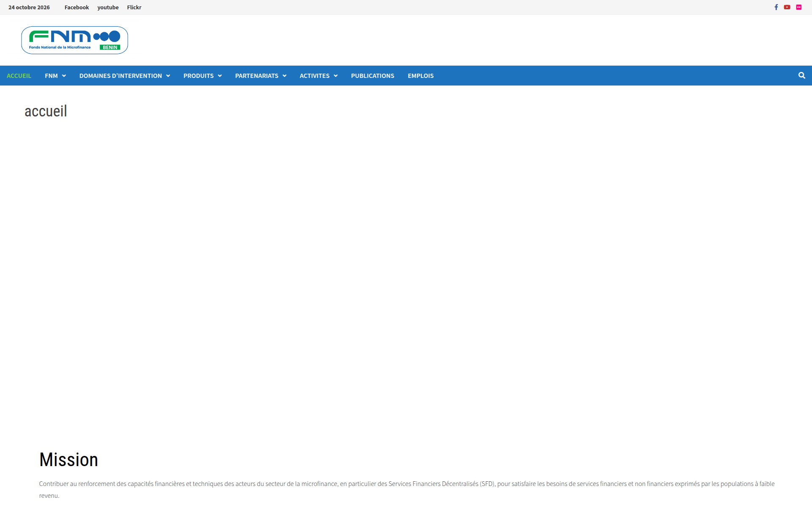Click the Mission heading
This screenshot has height=508, width=812.
coord(69,460)
